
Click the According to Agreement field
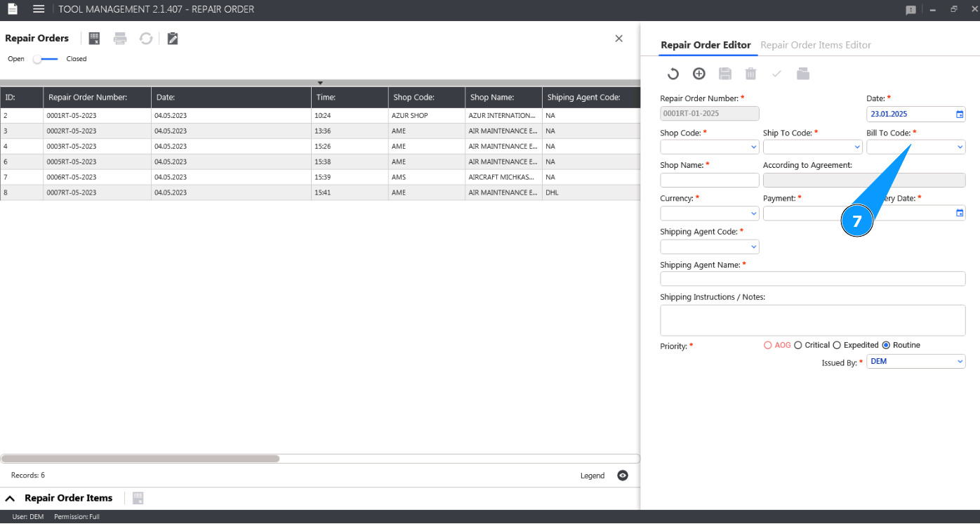(x=864, y=180)
